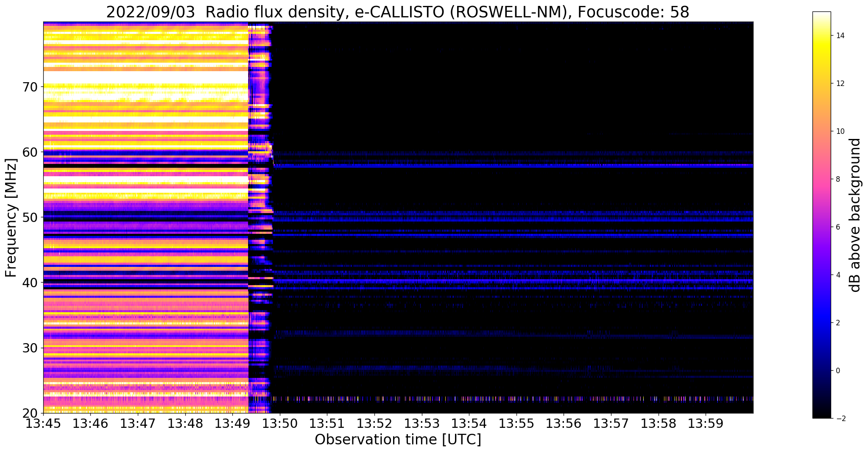Screen dimensions: 868x452
Task: Click the 70 MHz frequency tick label
Action: click(30, 86)
